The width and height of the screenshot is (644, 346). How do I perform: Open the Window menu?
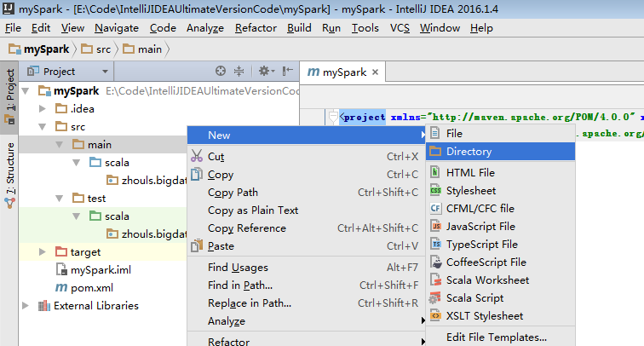440,28
